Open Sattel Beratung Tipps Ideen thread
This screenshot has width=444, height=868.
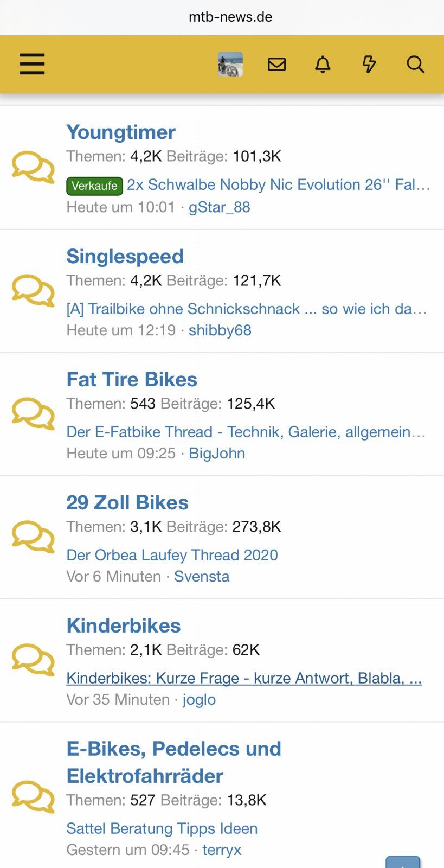[x=162, y=828]
